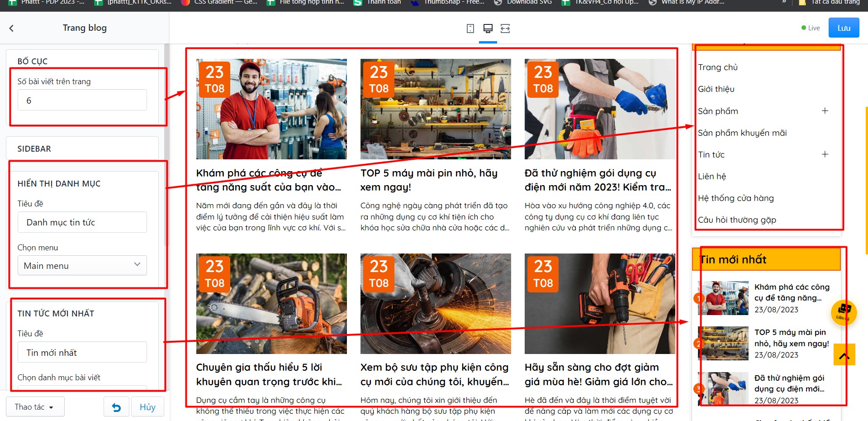This screenshot has width=868, height=421.
Task: Open 'TOP 5 máy mài pin nhỏ' in Tin mới nhất
Action: [792, 338]
